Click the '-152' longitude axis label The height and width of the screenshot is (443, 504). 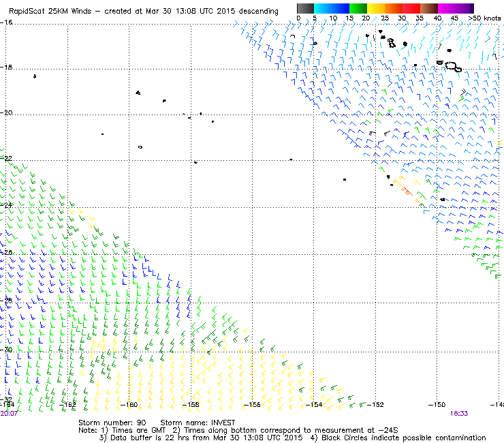tap(375, 405)
